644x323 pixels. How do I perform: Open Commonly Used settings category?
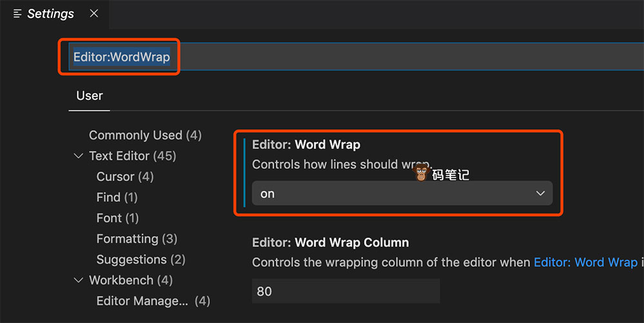point(145,135)
